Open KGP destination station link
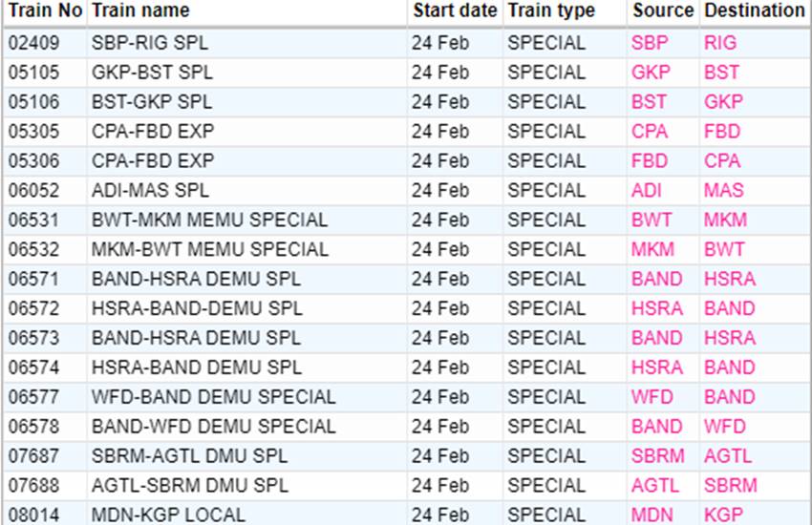The height and width of the screenshot is (525, 812). coord(723,514)
